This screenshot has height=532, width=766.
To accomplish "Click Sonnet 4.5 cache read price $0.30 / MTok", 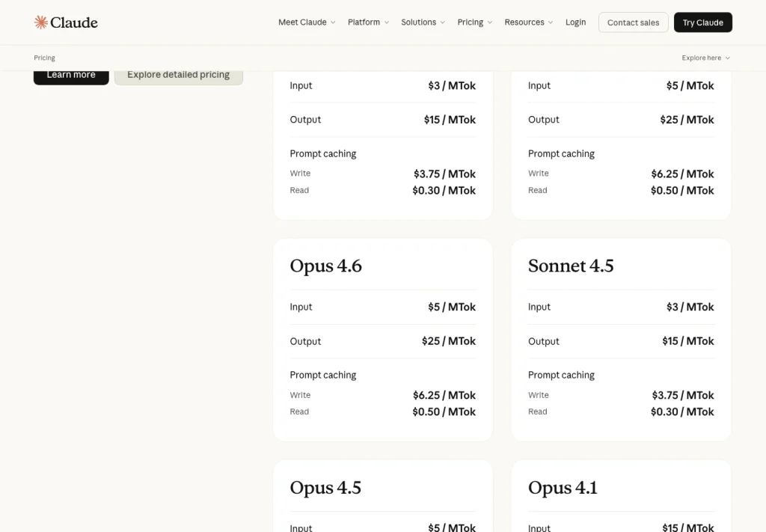I will (682, 412).
